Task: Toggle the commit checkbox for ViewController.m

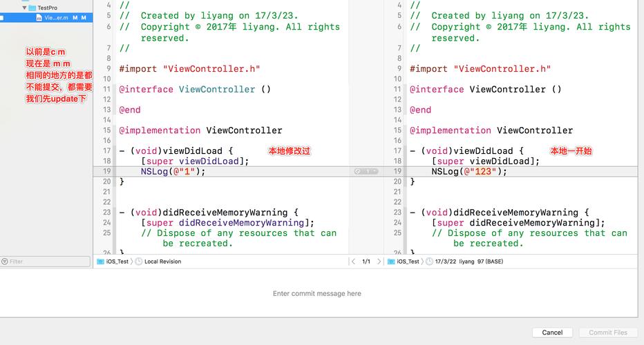Action: [x=1, y=18]
